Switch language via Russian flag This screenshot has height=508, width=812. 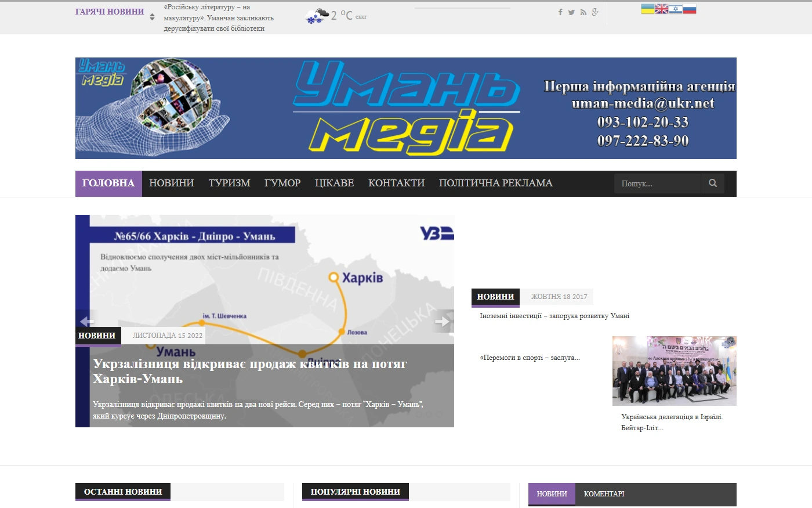pos(690,9)
